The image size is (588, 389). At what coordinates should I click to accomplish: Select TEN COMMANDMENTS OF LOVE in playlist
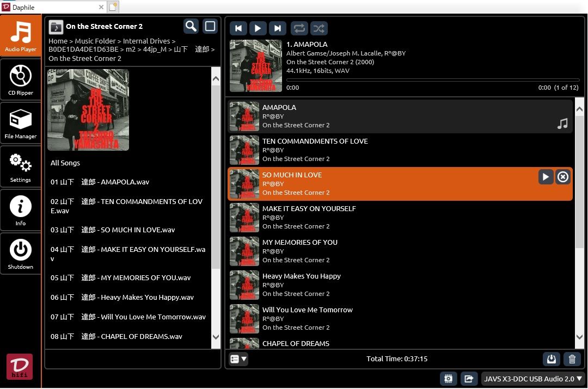tap(400, 150)
